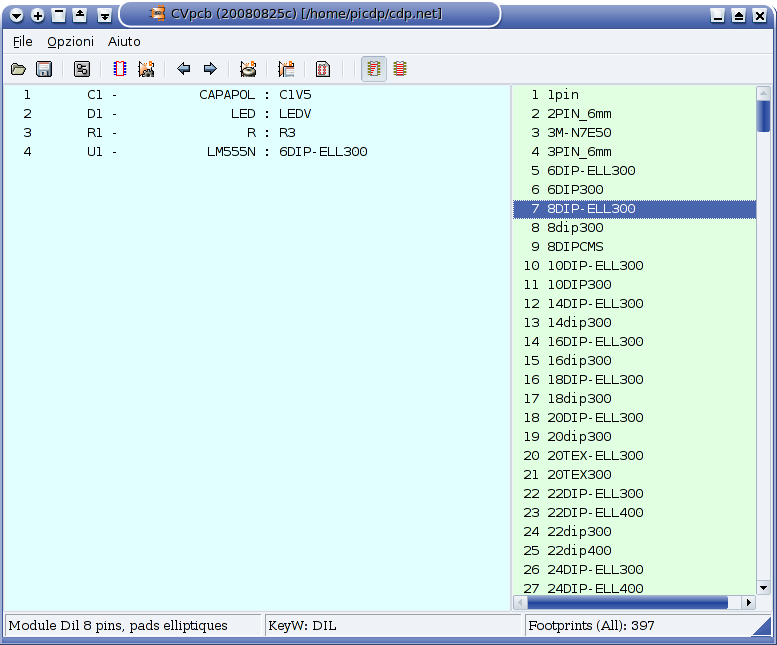
Task: Delete all associations toolbar icon
Action: click(x=248, y=69)
